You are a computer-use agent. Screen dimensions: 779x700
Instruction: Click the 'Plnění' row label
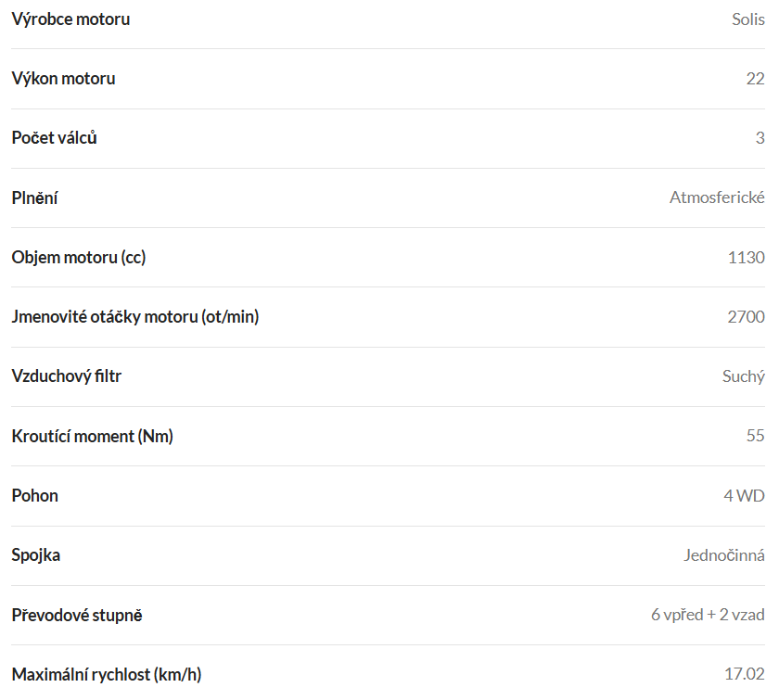[34, 197]
